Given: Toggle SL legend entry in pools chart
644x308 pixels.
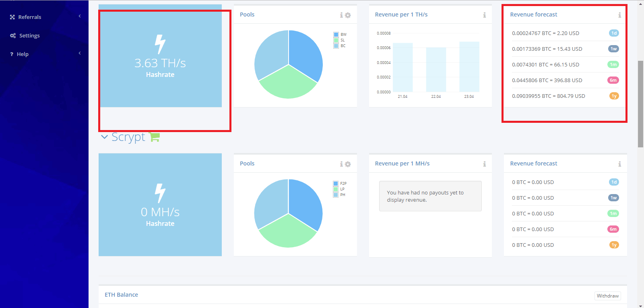Looking at the screenshot, I should pyautogui.click(x=339, y=40).
